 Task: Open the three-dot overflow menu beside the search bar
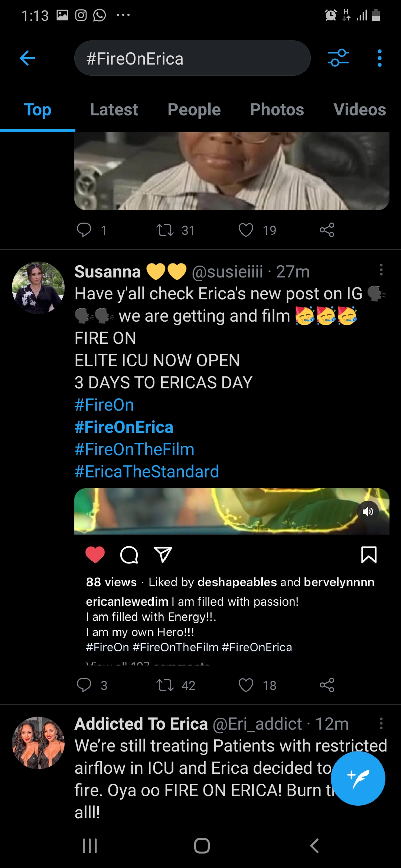[x=379, y=58]
